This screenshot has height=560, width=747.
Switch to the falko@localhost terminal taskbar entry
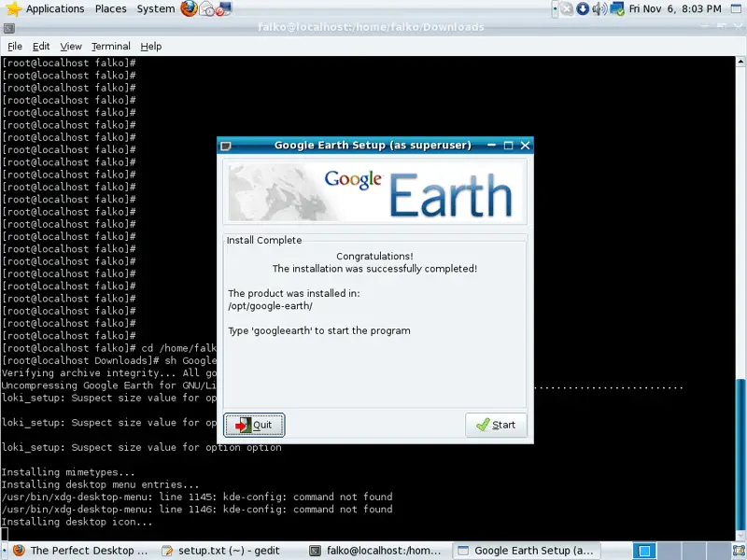[375, 551]
